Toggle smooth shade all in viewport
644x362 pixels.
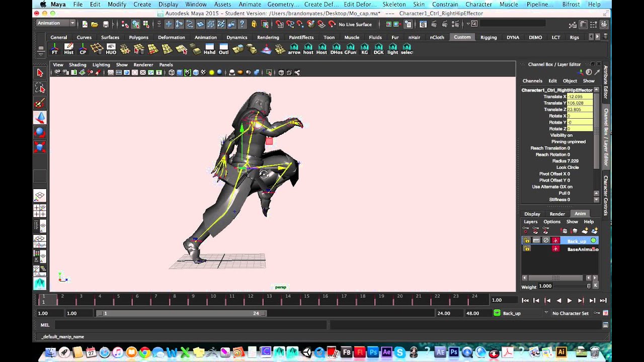180,72
